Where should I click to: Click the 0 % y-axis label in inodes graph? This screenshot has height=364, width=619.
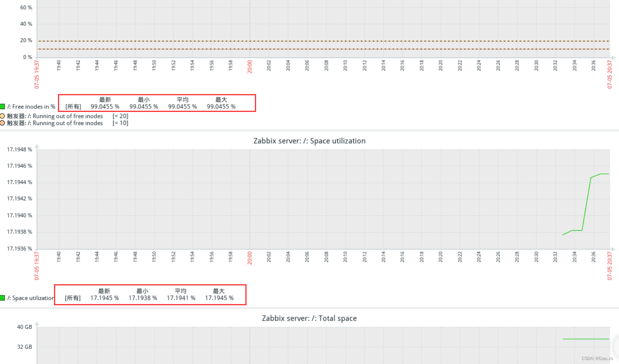pyautogui.click(x=27, y=57)
